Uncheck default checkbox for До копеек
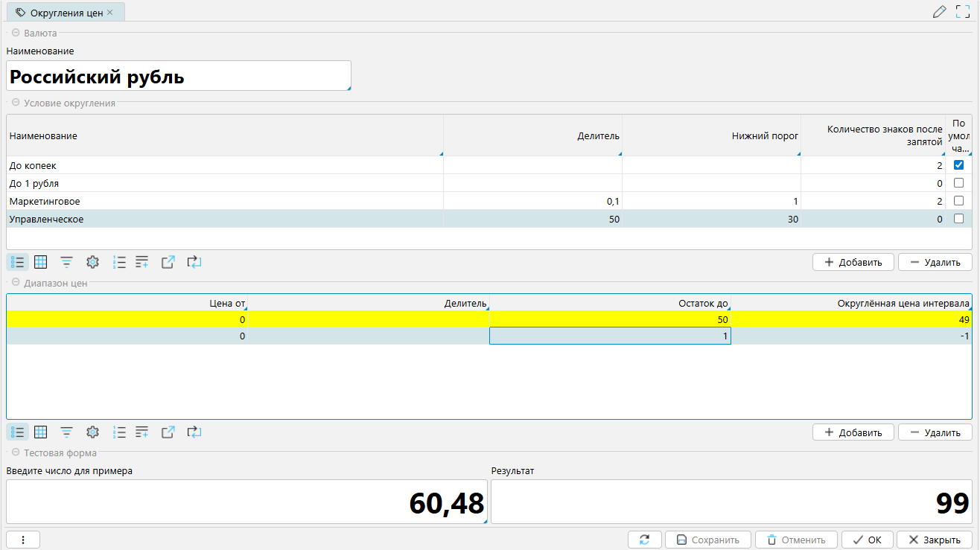The height and width of the screenshot is (550, 980). tap(958, 165)
